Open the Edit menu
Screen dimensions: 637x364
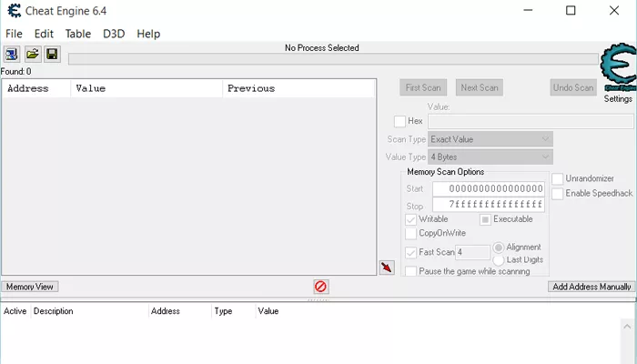[x=44, y=34]
